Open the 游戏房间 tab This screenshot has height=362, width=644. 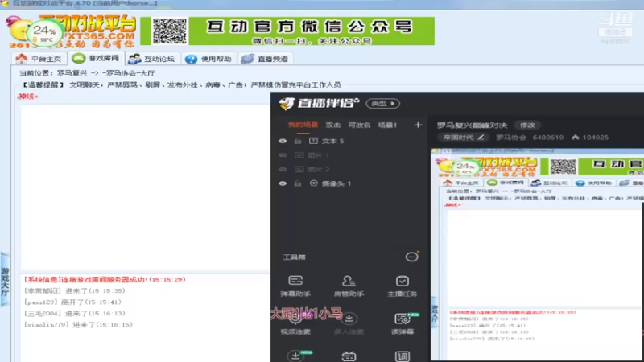96,58
